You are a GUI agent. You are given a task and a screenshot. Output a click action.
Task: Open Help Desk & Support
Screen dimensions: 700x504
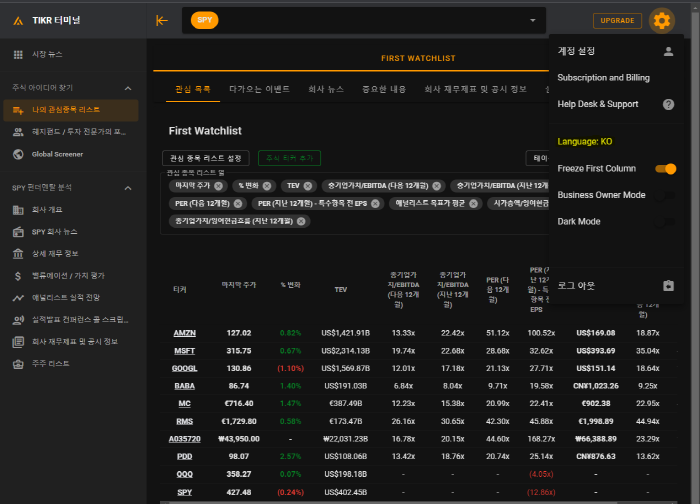[x=616, y=104]
